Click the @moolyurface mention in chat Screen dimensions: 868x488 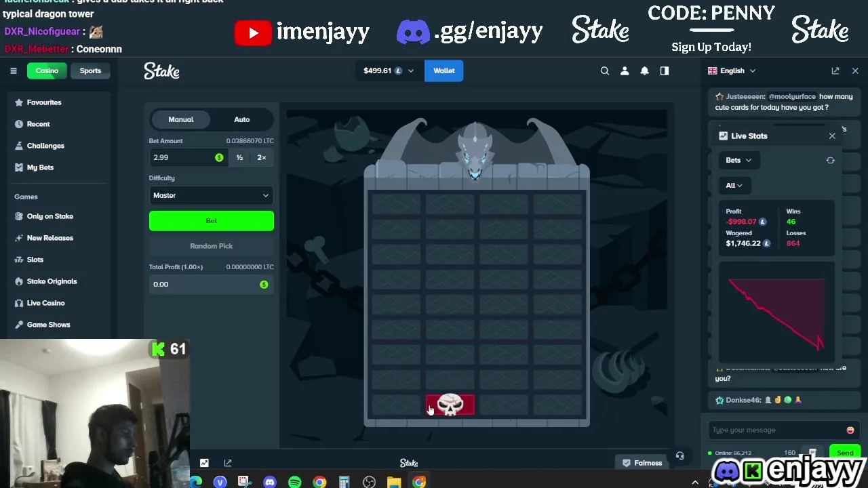pos(792,97)
